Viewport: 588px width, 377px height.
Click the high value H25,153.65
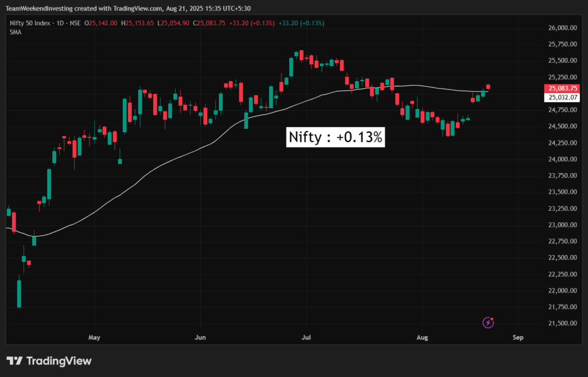point(137,23)
